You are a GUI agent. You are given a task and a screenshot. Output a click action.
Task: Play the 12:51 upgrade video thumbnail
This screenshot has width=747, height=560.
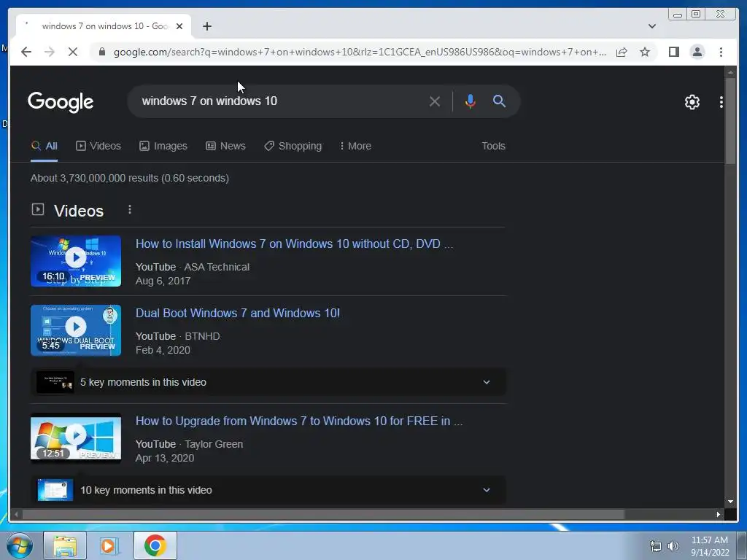coord(76,438)
